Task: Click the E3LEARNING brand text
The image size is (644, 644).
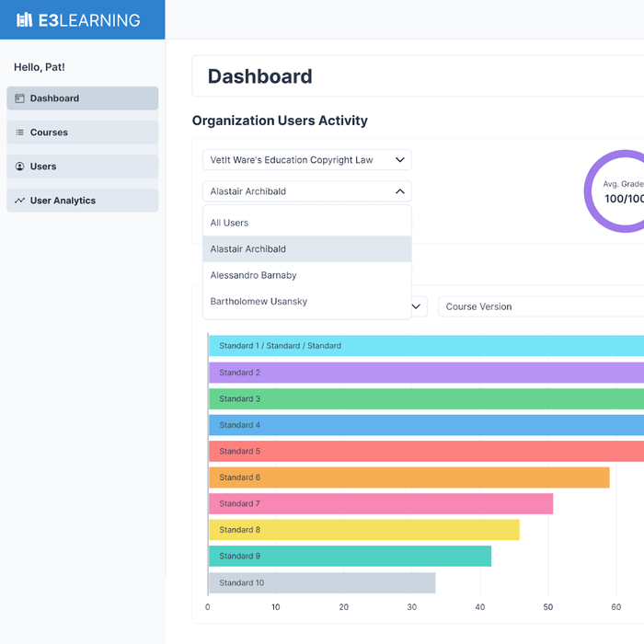Action: coord(89,20)
